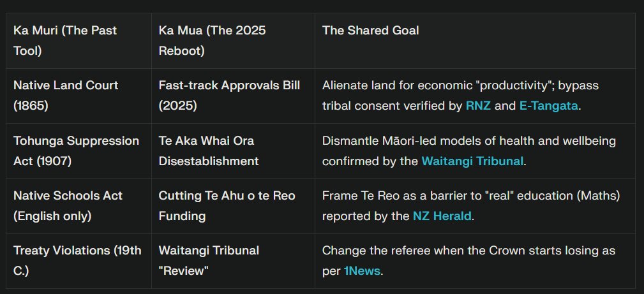Open the E-Tangata source link
The height and width of the screenshot is (294, 644).
coord(548,106)
